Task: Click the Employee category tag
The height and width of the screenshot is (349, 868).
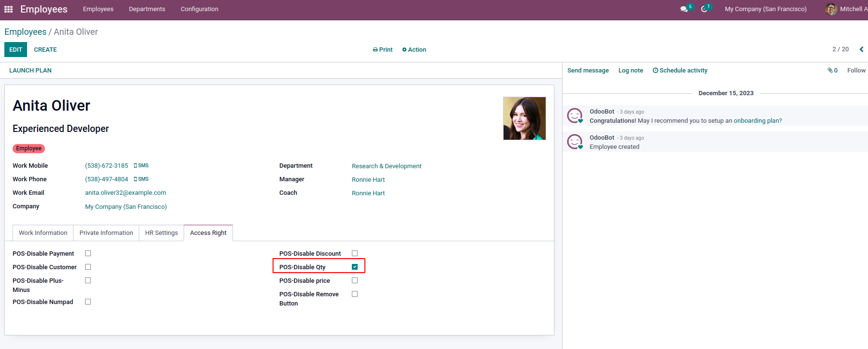Action: (x=29, y=148)
